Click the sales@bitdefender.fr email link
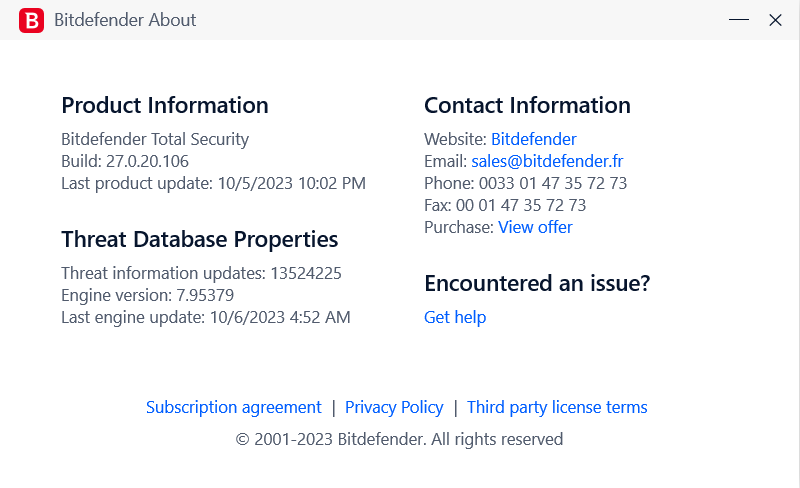Image resolution: width=800 pixels, height=488 pixels. (547, 161)
